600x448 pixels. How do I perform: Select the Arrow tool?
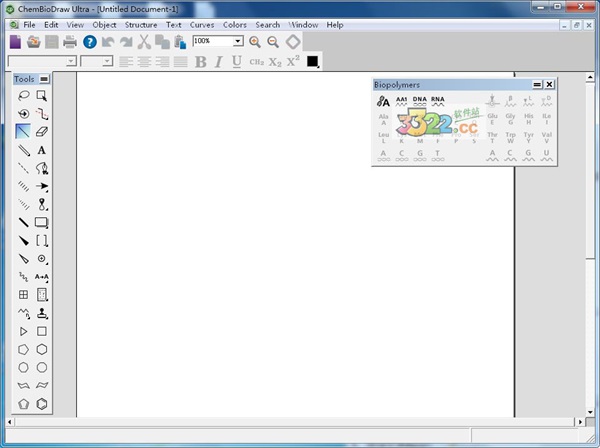42,186
